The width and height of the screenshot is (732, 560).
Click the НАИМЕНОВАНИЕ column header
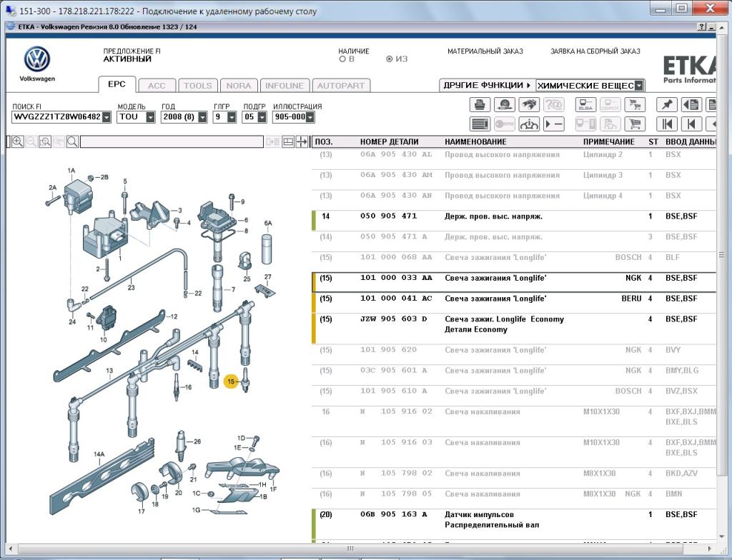click(x=475, y=142)
